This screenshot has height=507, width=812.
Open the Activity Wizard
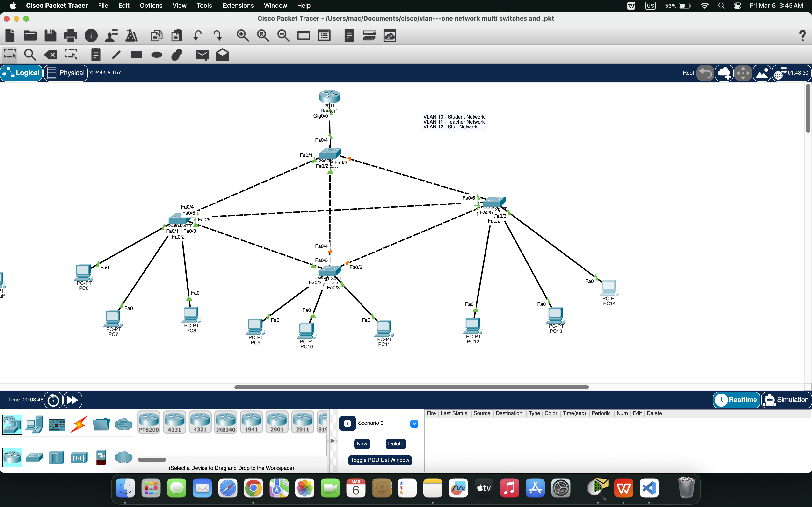[x=131, y=35]
